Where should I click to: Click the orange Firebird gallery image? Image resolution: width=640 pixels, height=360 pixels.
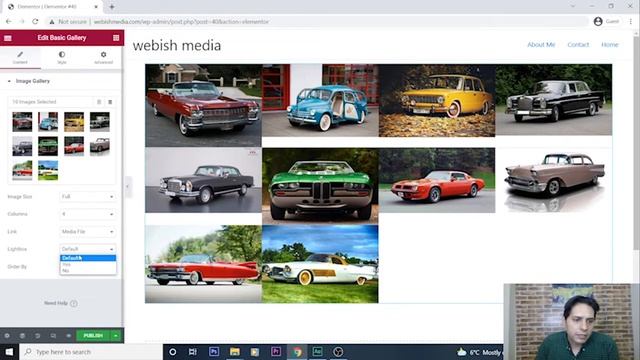point(437,180)
